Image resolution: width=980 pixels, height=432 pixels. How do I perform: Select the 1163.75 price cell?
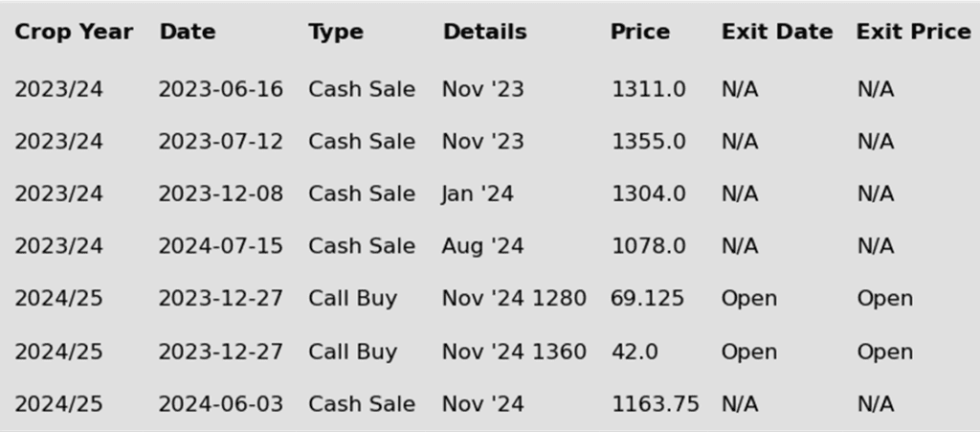[655, 404]
